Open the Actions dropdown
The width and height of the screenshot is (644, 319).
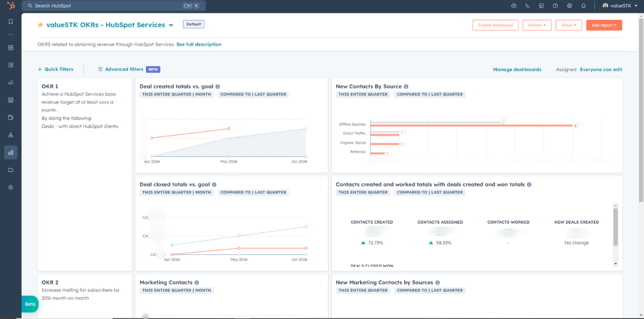[x=537, y=25]
